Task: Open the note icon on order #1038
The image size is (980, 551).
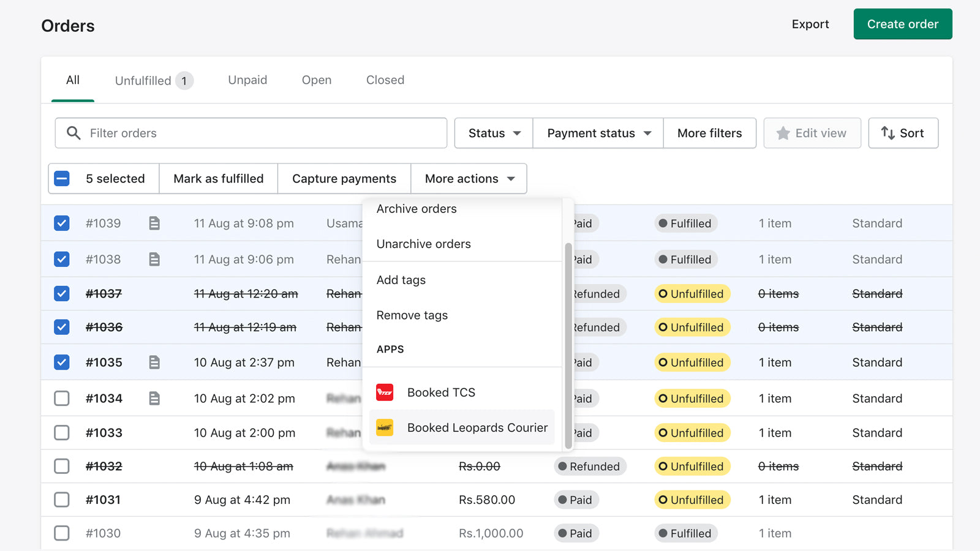Action: pos(154,260)
